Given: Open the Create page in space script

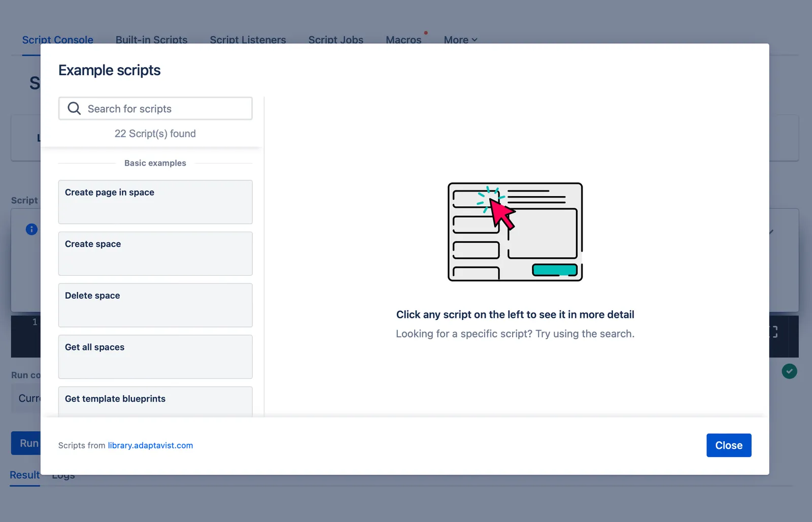Looking at the screenshot, I should (x=155, y=202).
